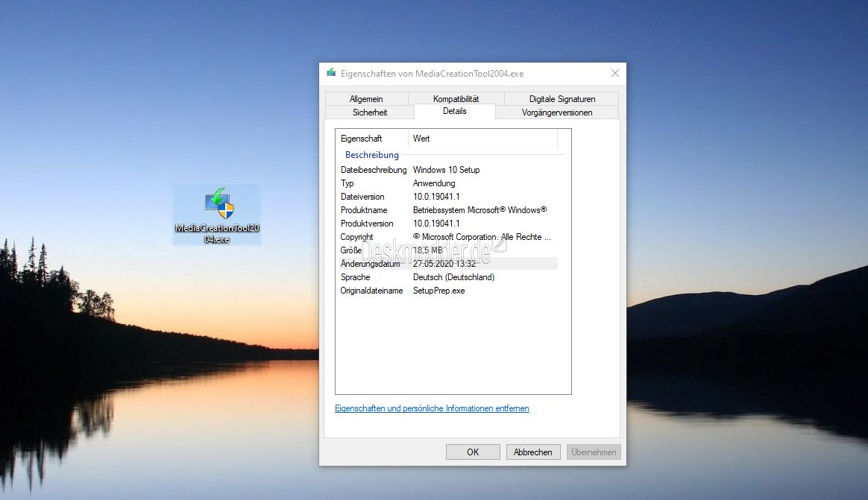The image size is (868, 500).
Task: Select the Copyright property label
Action: coord(356,237)
